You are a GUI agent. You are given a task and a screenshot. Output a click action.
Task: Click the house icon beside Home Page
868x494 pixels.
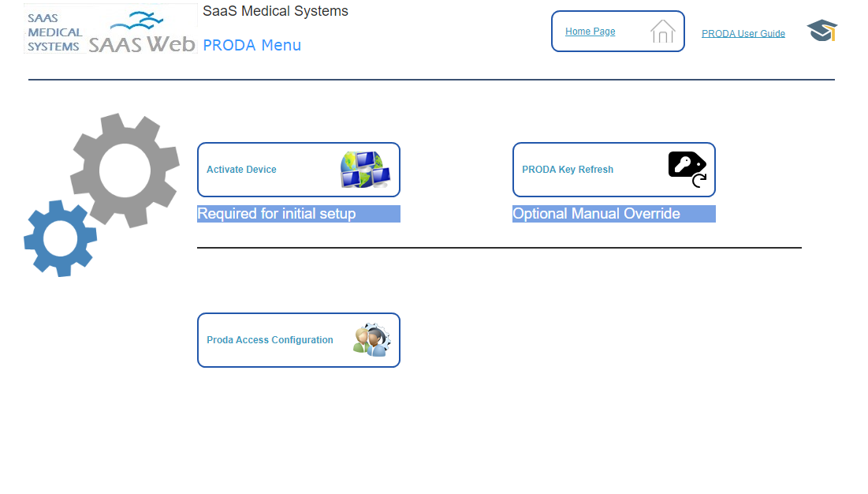pyautogui.click(x=662, y=31)
